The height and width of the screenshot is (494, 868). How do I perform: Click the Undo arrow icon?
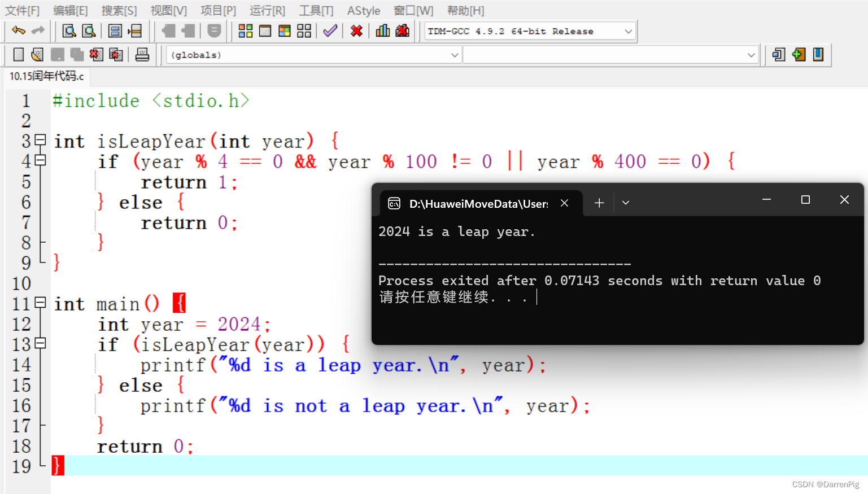(x=19, y=30)
